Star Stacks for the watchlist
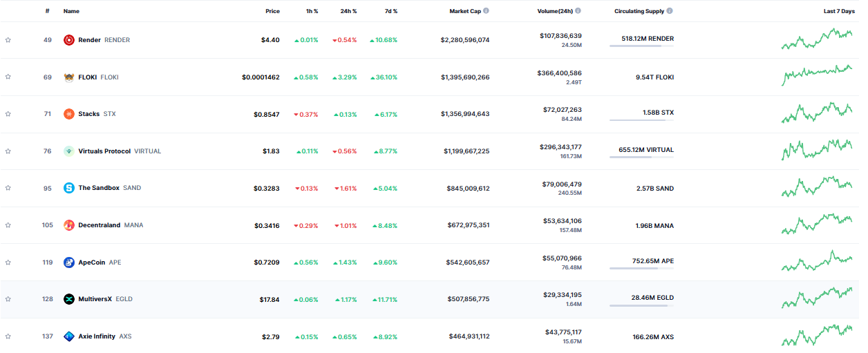 click(8, 114)
